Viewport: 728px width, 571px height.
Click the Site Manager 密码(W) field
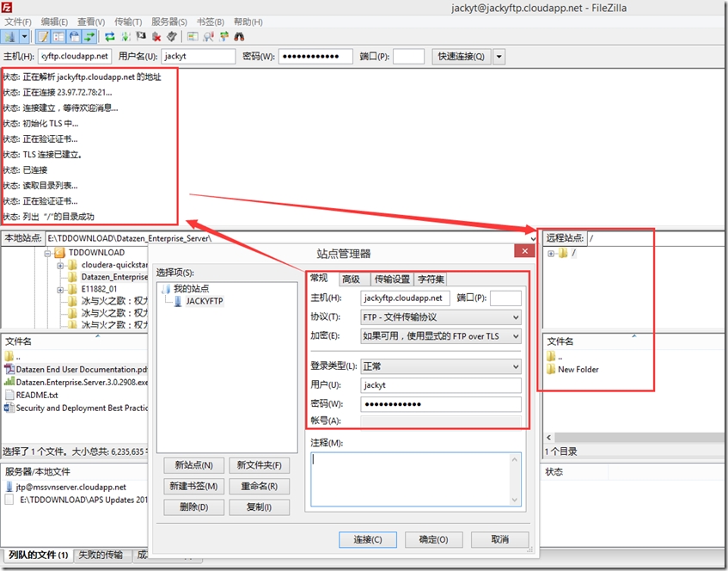[x=441, y=404]
